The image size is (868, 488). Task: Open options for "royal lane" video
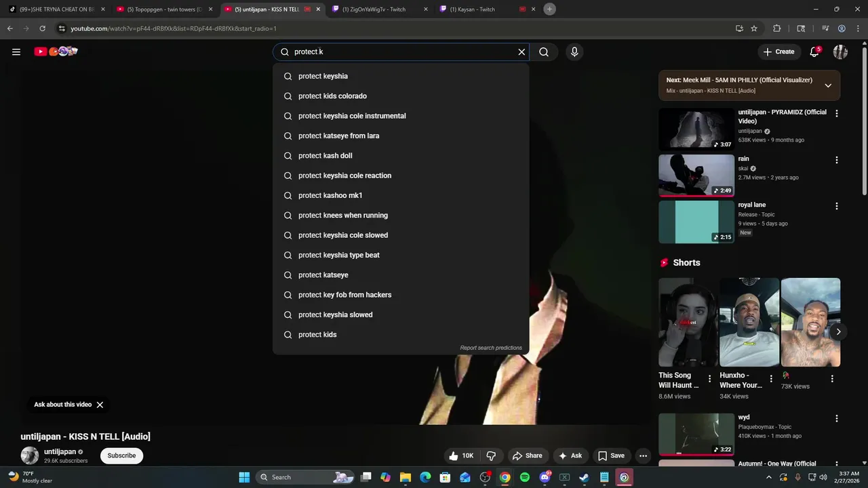click(836, 206)
